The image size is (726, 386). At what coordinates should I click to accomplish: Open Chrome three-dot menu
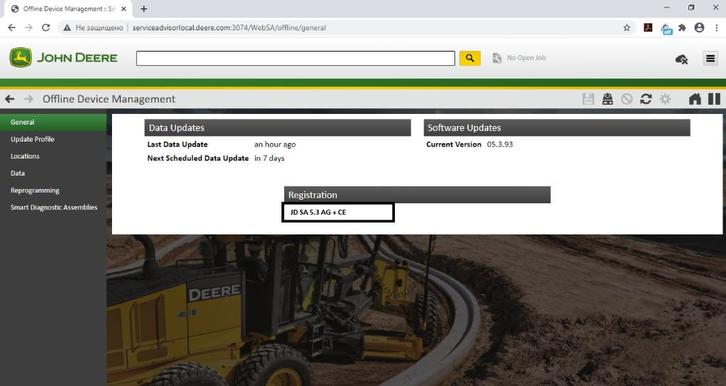[716, 28]
